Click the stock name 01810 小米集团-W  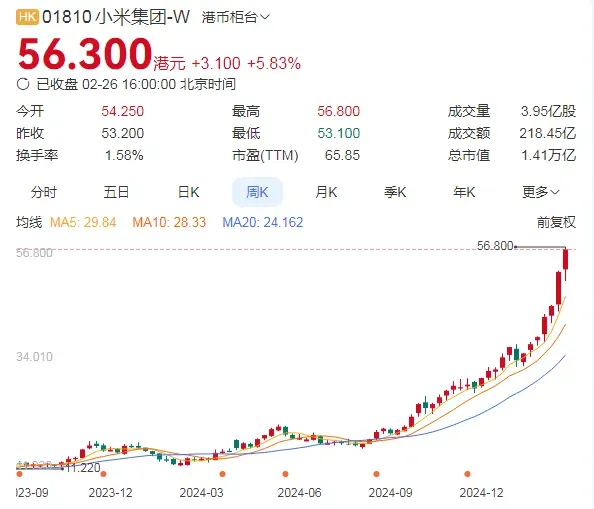pyautogui.click(x=116, y=17)
